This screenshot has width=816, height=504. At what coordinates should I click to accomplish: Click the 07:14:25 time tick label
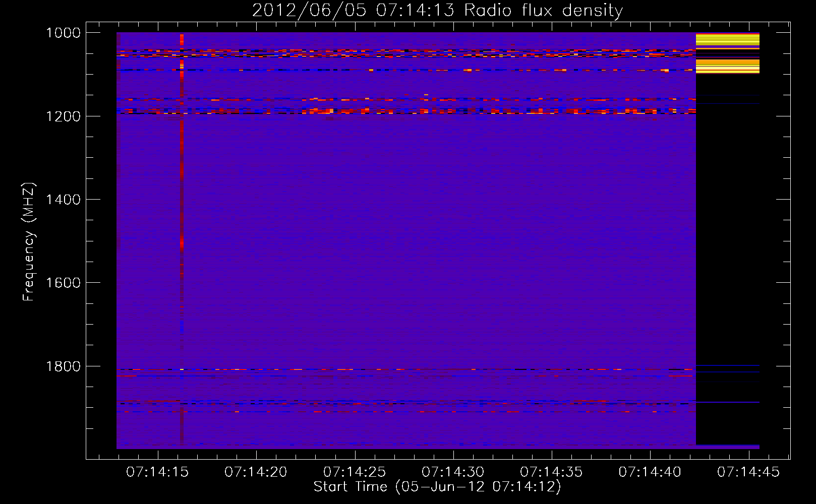[355, 472]
